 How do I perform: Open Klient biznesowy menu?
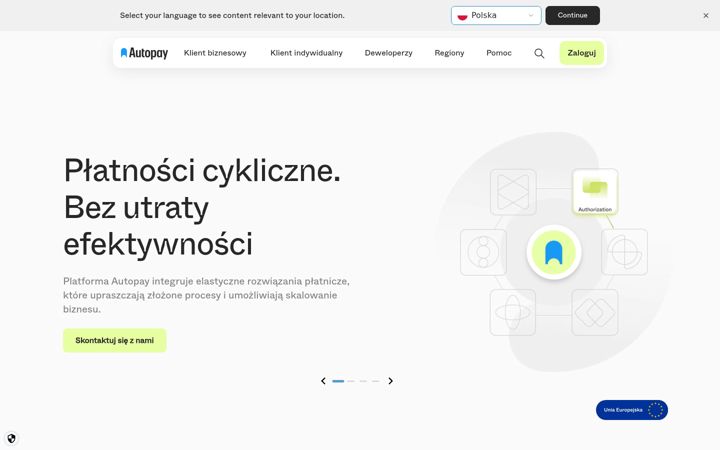pos(215,53)
